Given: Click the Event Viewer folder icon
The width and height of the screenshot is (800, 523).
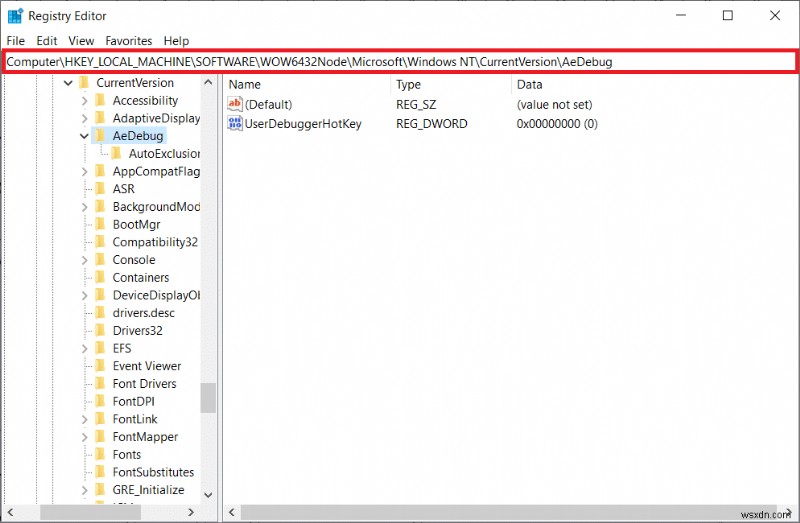Looking at the screenshot, I should tap(101, 365).
